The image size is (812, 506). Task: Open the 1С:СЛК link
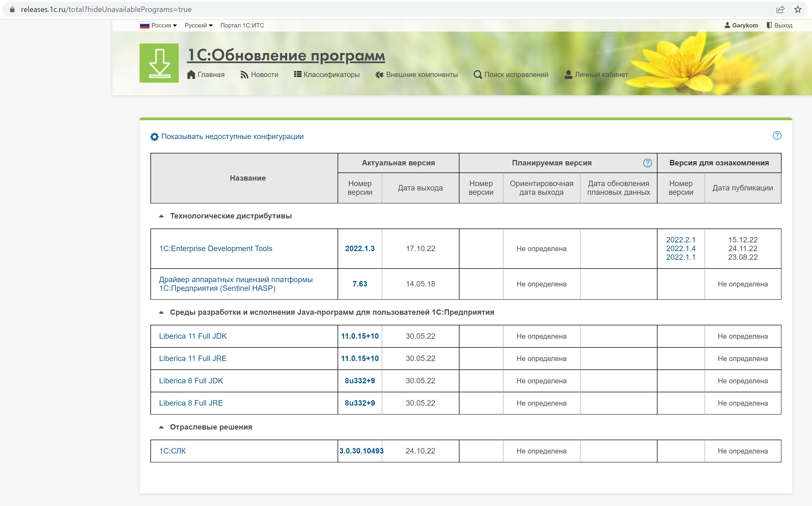click(173, 451)
